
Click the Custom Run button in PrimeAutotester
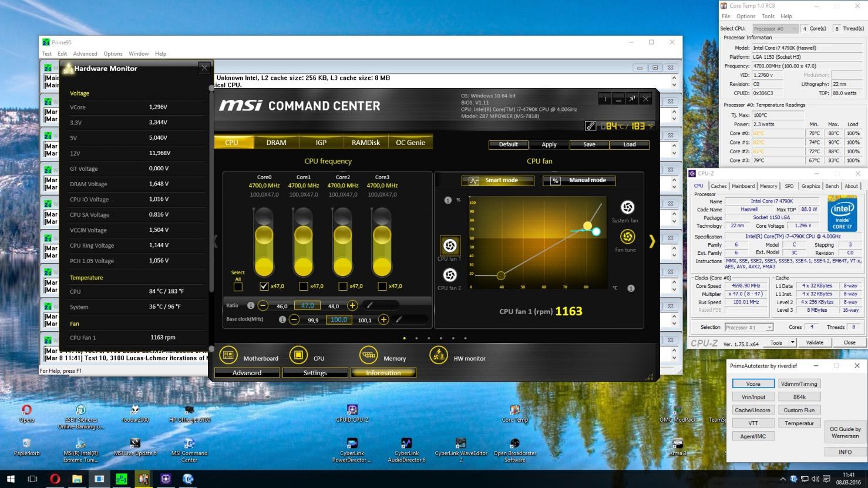click(799, 410)
